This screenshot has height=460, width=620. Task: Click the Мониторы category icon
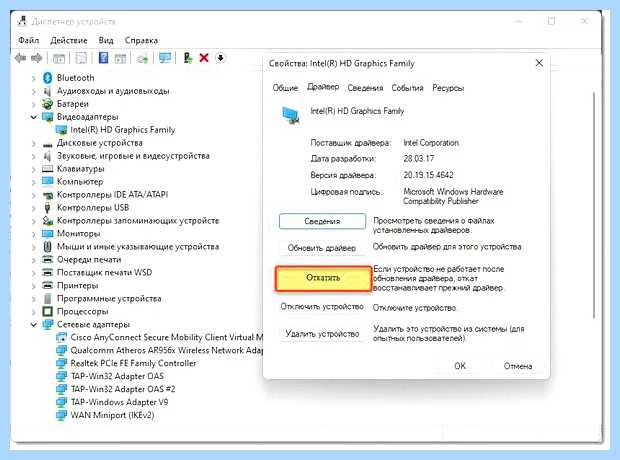[x=47, y=233]
